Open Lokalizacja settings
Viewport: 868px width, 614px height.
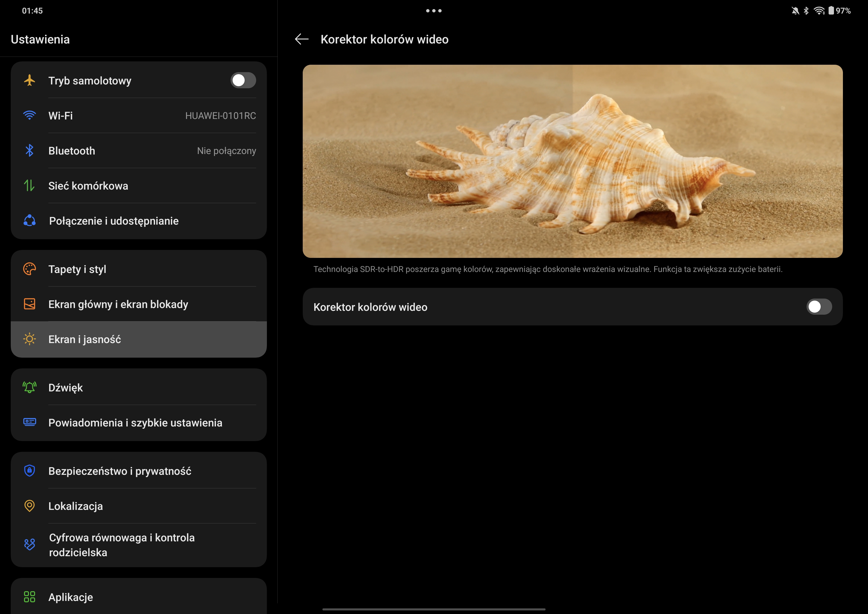pos(139,506)
